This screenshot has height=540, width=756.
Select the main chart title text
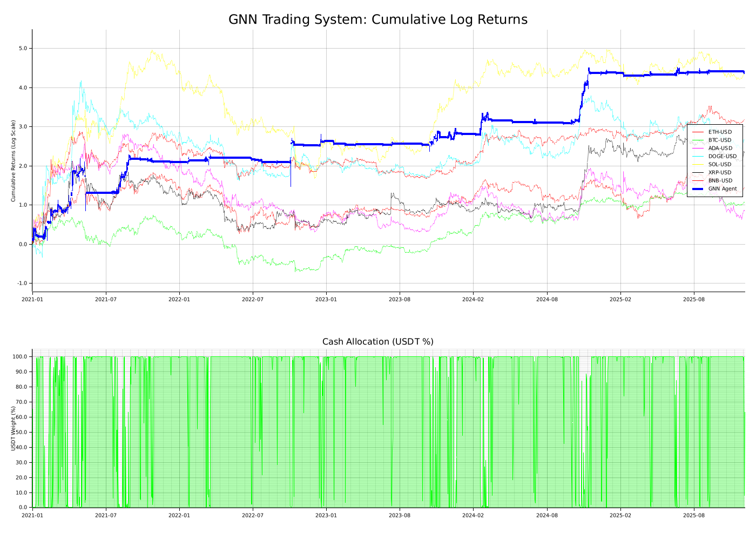point(378,19)
